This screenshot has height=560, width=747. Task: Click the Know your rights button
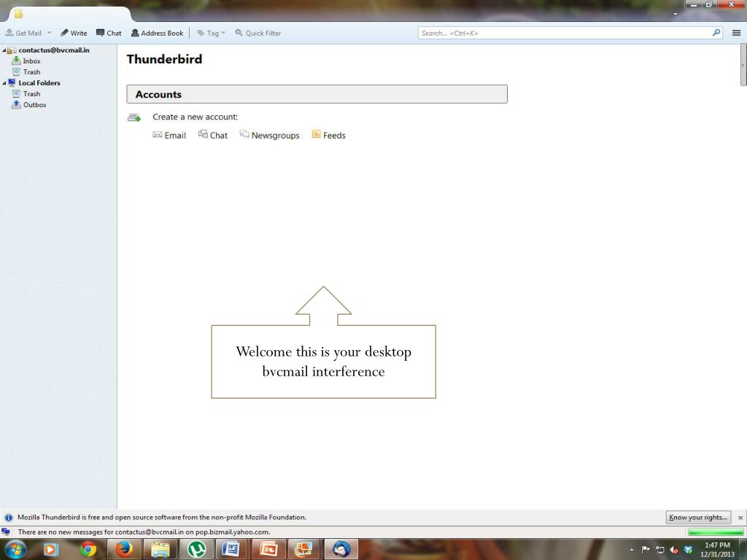pyautogui.click(x=698, y=517)
